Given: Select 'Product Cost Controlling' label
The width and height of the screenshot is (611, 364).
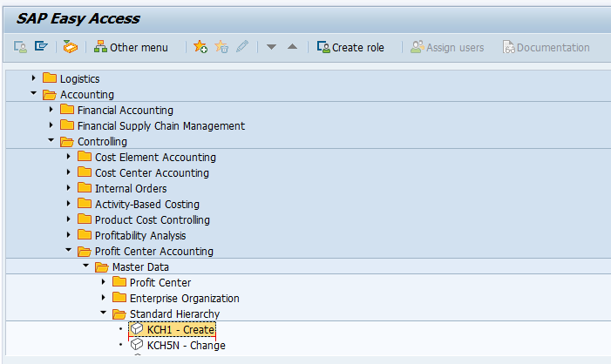Looking at the screenshot, I should 153,220.
